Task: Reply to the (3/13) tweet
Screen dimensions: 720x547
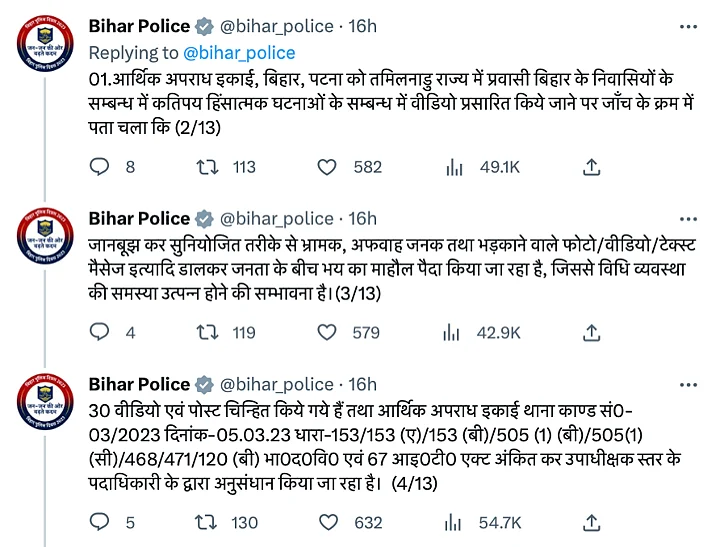Action: [100, 333]
